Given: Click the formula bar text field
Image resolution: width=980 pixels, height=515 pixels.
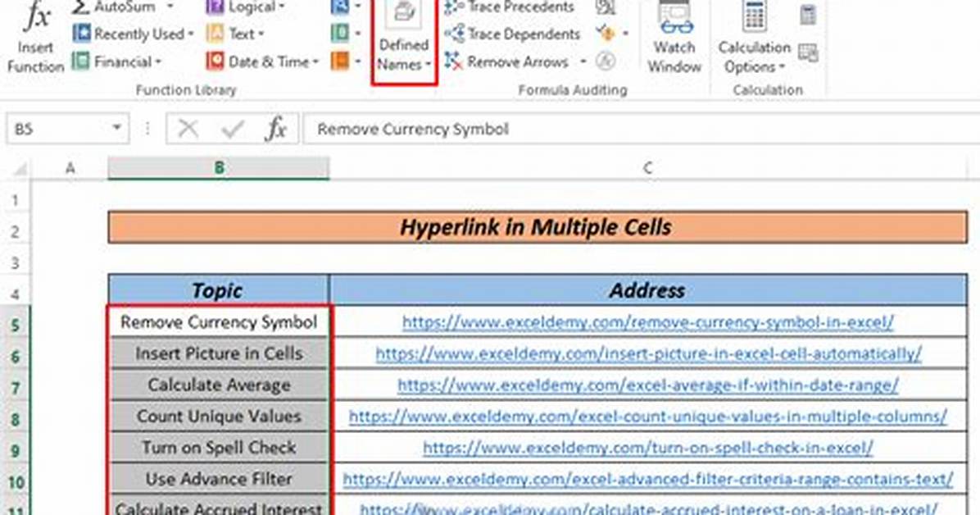Looking at the screenshot, I should point(642,129).
